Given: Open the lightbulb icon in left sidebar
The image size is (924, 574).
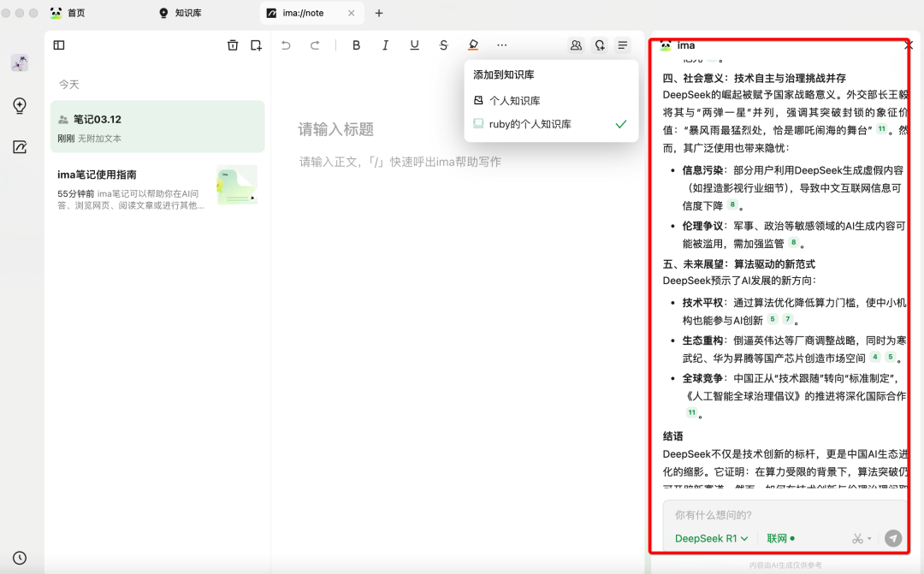Looking at the screenshot, I should pos(20,105).
